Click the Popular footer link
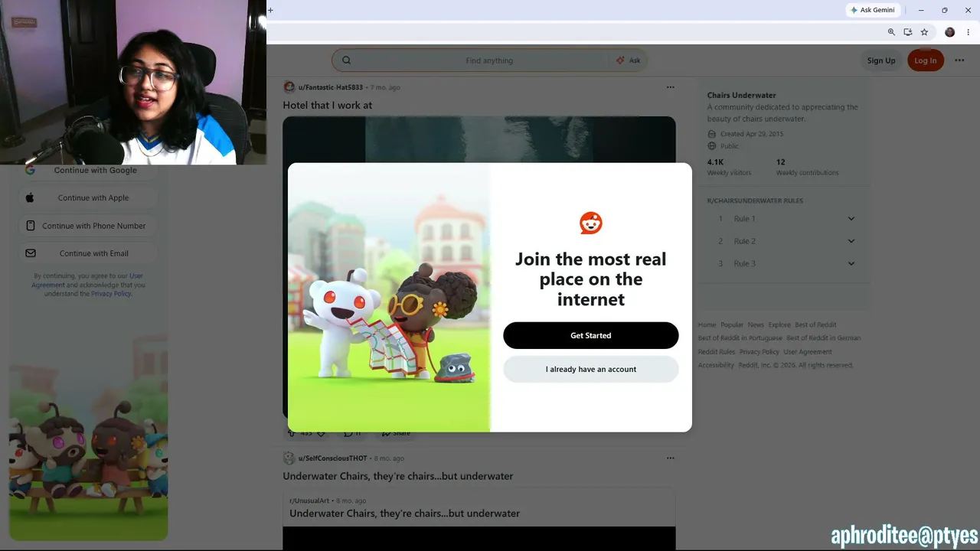 click(732, 324)
